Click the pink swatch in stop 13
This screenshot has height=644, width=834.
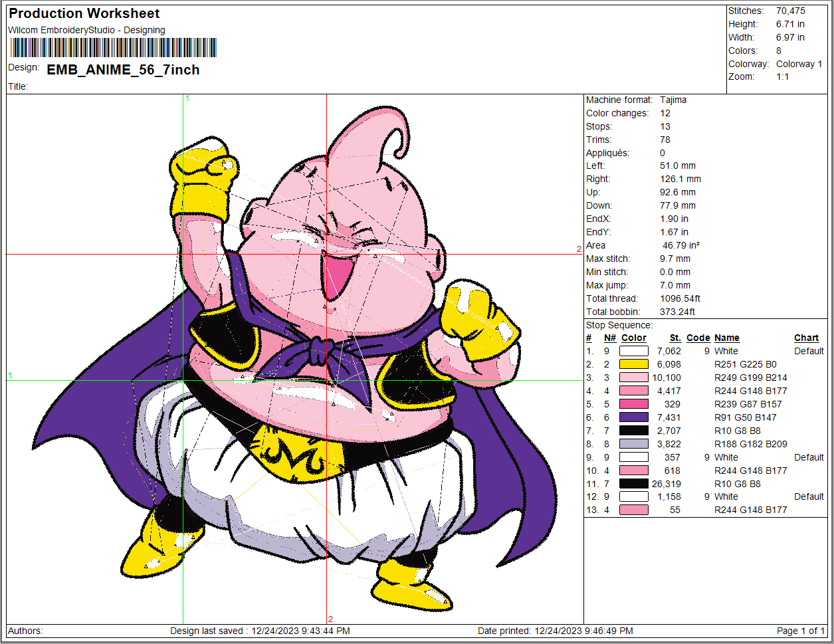[x=633, y=510]
